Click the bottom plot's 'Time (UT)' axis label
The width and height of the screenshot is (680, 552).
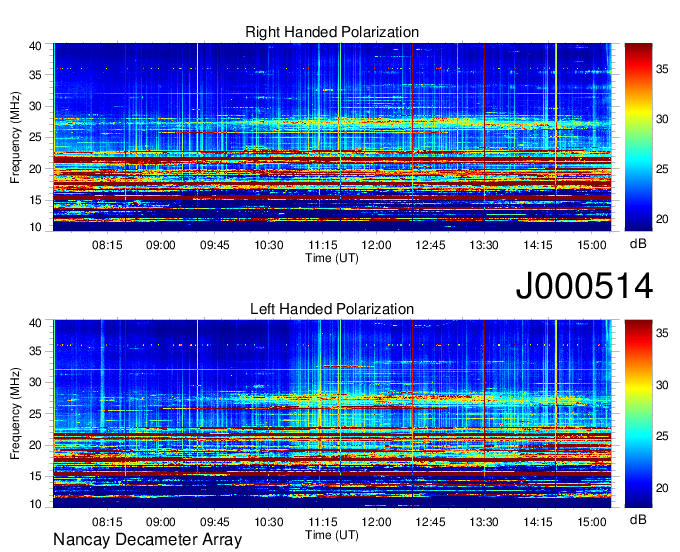(x=332, y=535)
